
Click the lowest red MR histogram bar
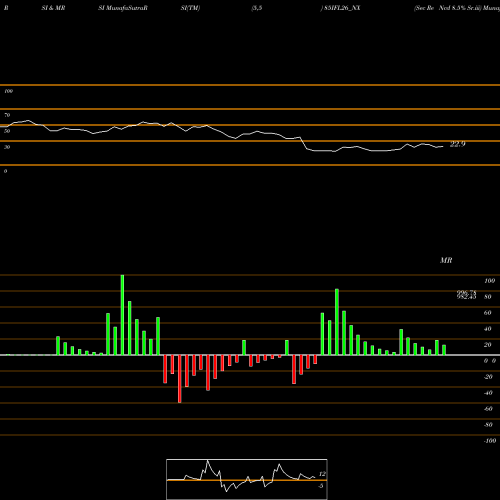tap(180, 379)
